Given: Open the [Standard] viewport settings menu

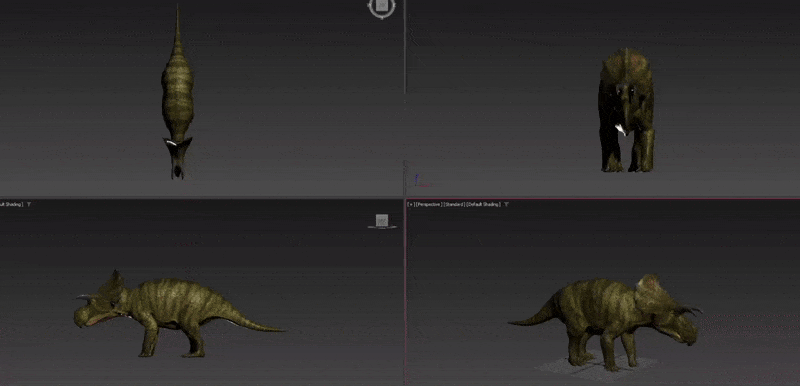Looking at the screenshot, I should click(x=454, y=204).
